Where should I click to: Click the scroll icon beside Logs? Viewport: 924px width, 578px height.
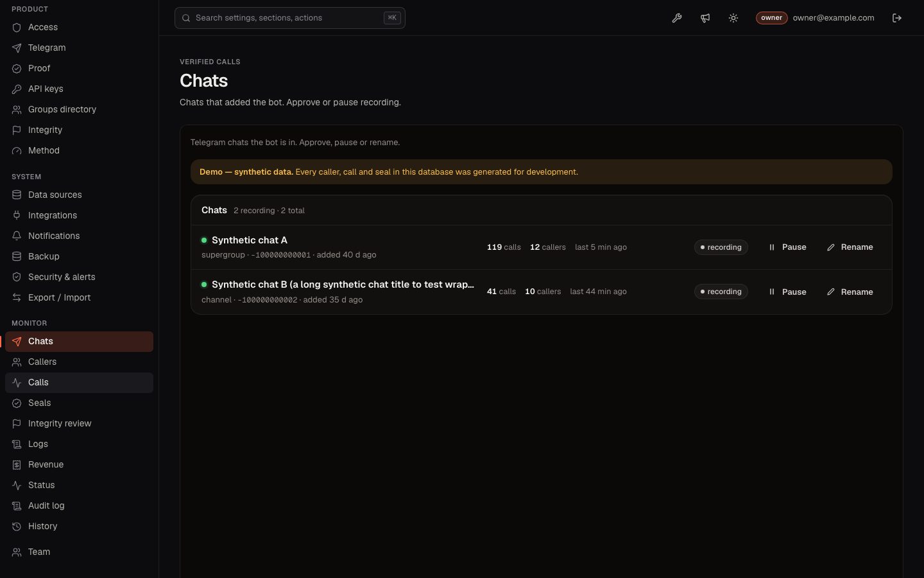pos(17,444)
